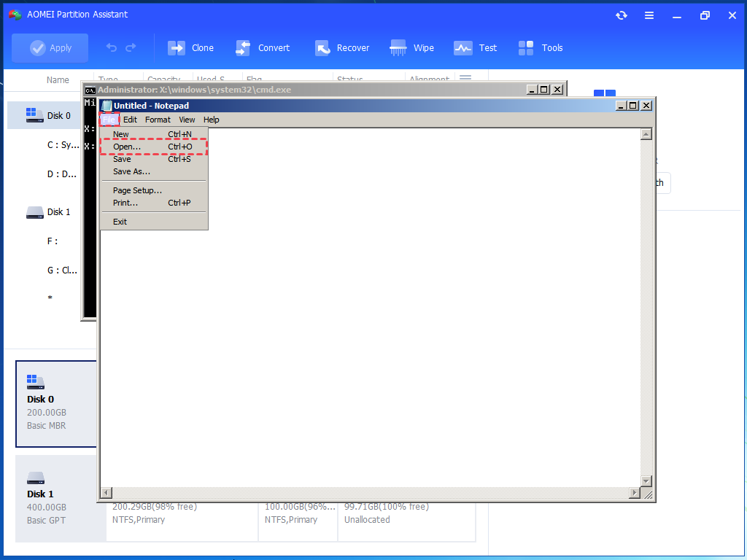Viewport: 747px width, 560px height.
Task: Open the View menu in Notepad
Action: [187, 120]
